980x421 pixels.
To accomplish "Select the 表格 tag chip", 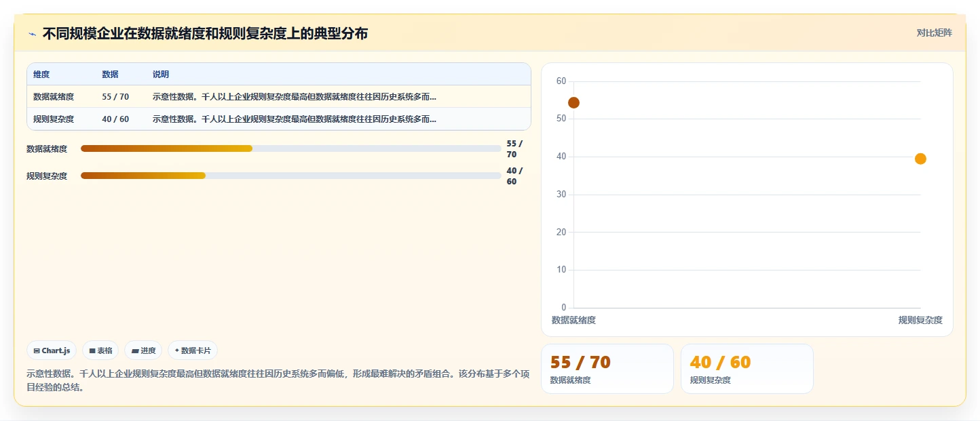I will click(100, 350).
